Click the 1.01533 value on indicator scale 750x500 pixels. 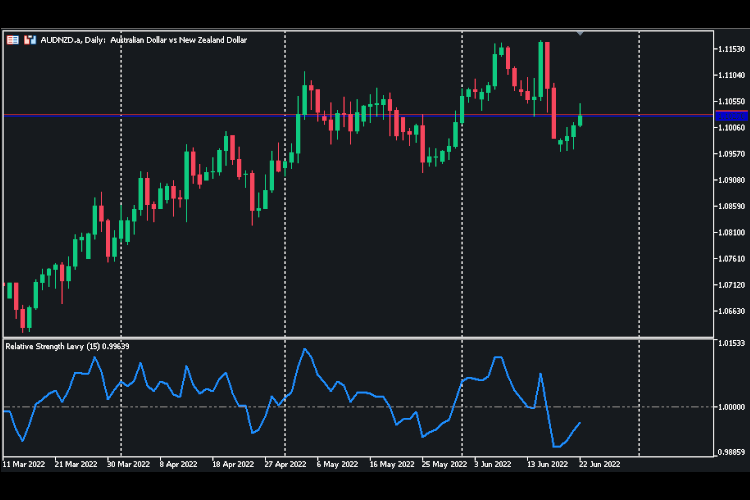tap(731, 343)
